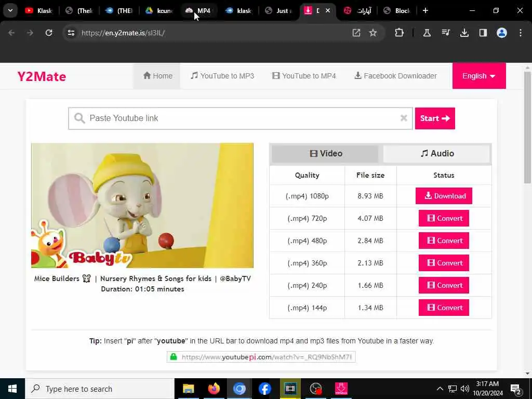Go back to previous page
This screenshot has width=532, height=399.
coord(11,33)
